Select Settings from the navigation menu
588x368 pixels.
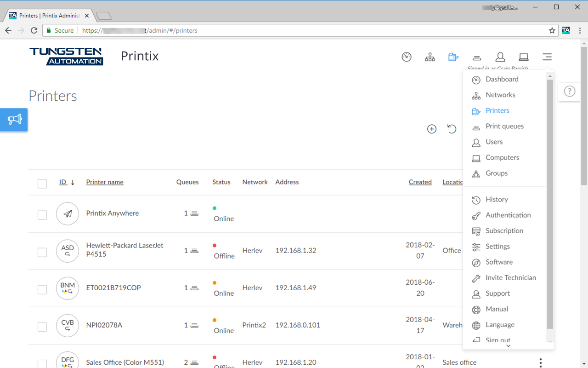click(x=498, y=246)
